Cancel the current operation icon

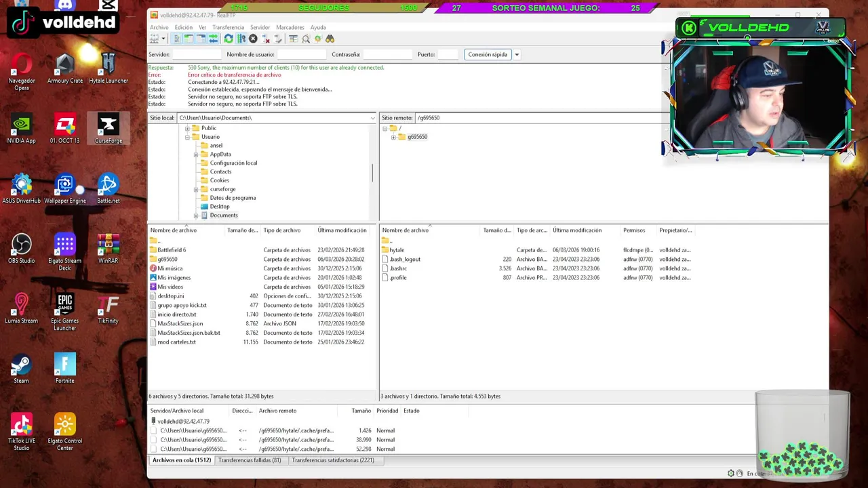[x=253, y=39]
